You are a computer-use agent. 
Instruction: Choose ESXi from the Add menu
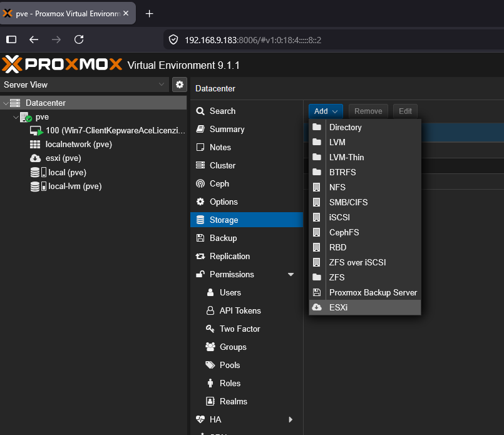pyautogui.click(x=365, y=307)
